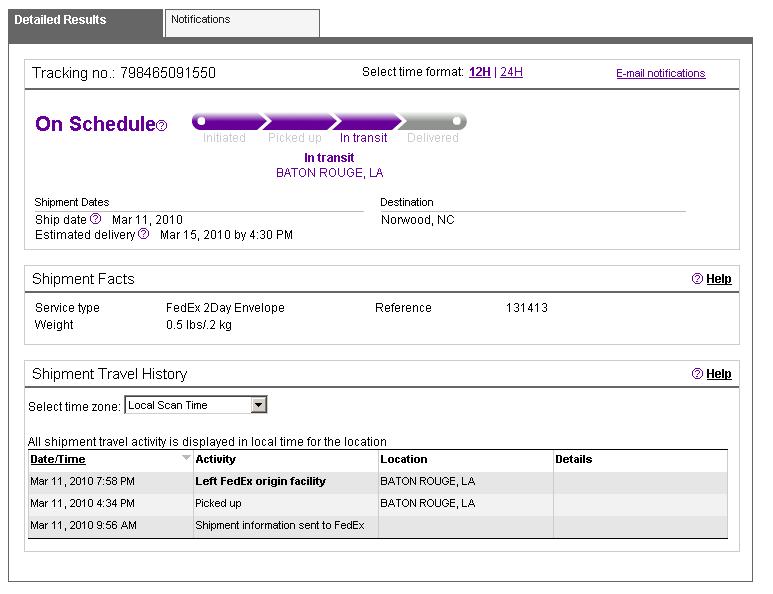The image size is (773, 594).
Task: Click Shipment information sent to FedEx
Action: [x=280, y=525]
